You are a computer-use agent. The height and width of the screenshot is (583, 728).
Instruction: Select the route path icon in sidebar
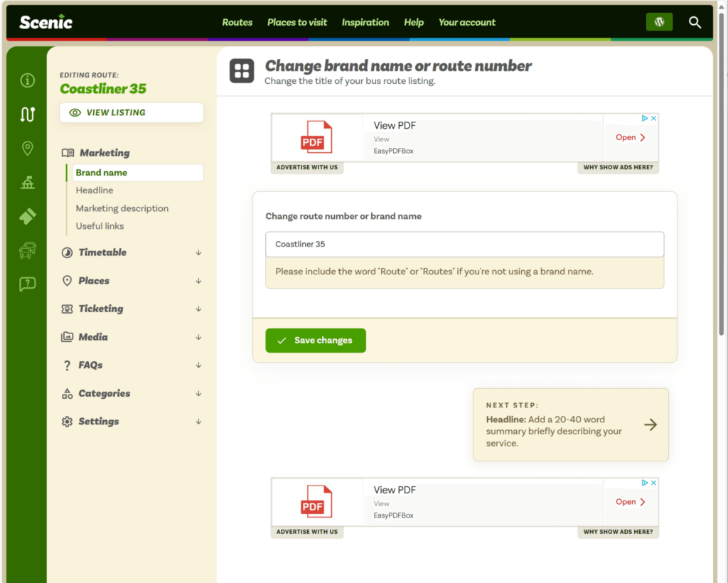(28, 114)
